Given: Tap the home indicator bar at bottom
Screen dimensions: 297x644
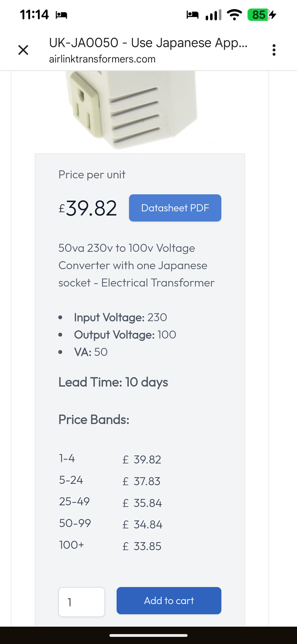Looking at the screenshot, I should pyautogui.click(x=148, y=635).
